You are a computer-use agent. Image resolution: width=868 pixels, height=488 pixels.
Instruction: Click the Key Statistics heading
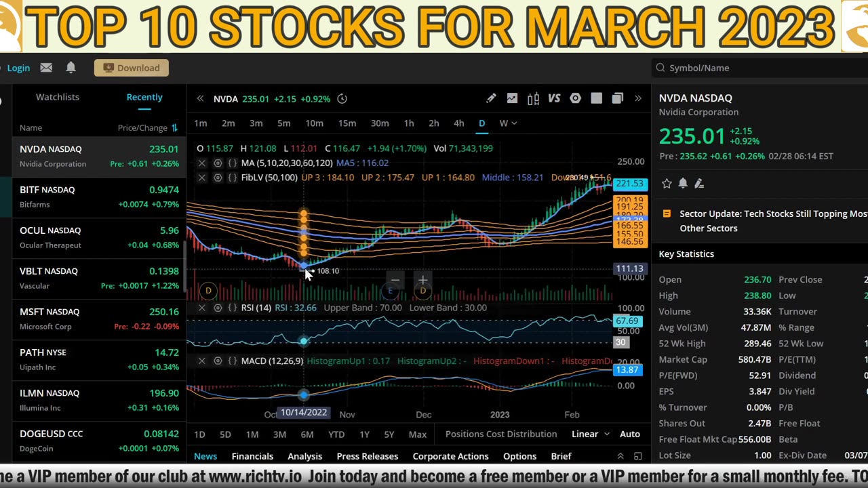click(686, 254)
